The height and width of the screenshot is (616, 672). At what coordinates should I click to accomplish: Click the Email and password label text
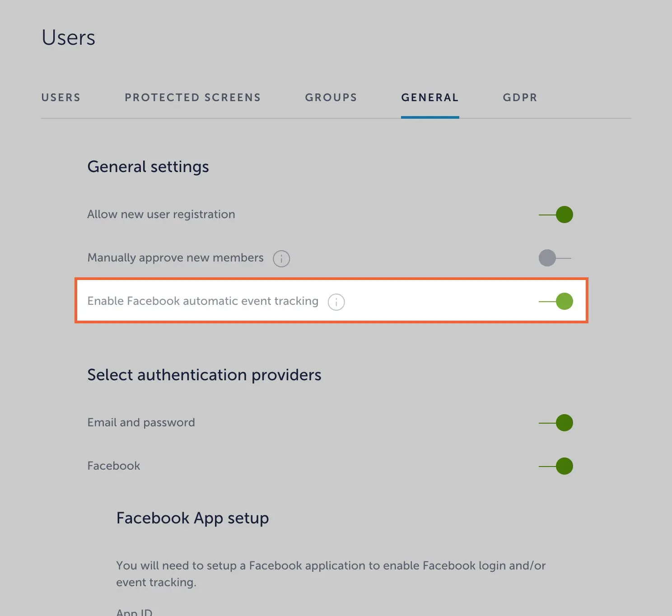[x=141, y=422]
